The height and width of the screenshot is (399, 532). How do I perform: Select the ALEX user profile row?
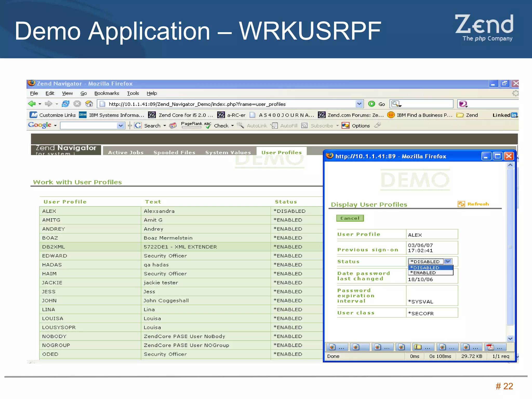[x=181, y=211]
